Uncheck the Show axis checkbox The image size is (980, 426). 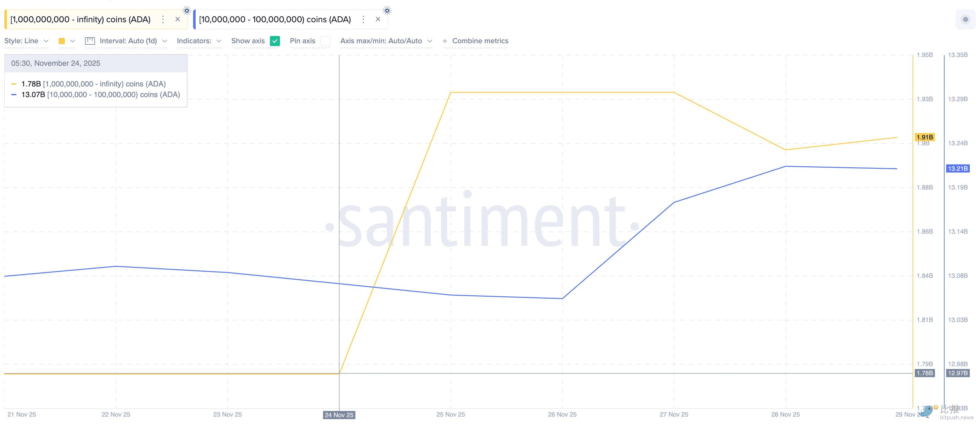pos(275,41)
